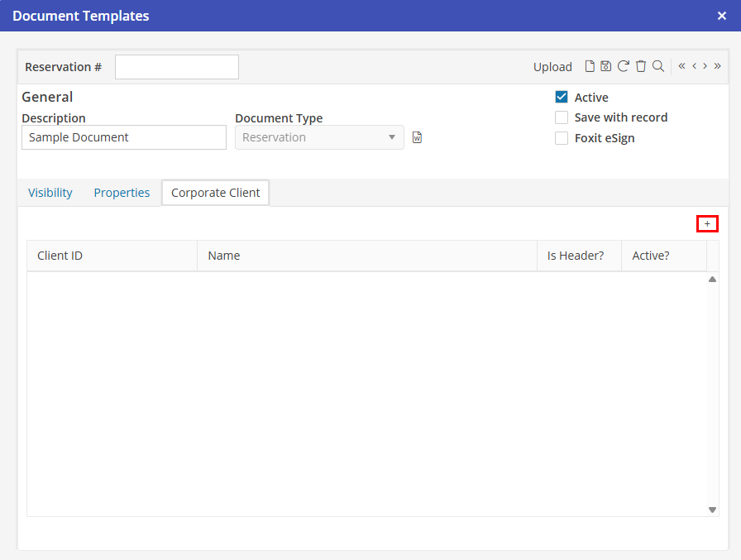Click the grid's scroll down arrow
The height and width of the screenshot is (560, 741).
pos(713,510)
